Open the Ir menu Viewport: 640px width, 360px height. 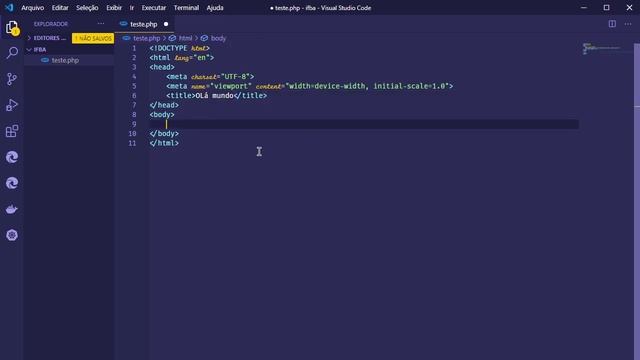(131, 8)
